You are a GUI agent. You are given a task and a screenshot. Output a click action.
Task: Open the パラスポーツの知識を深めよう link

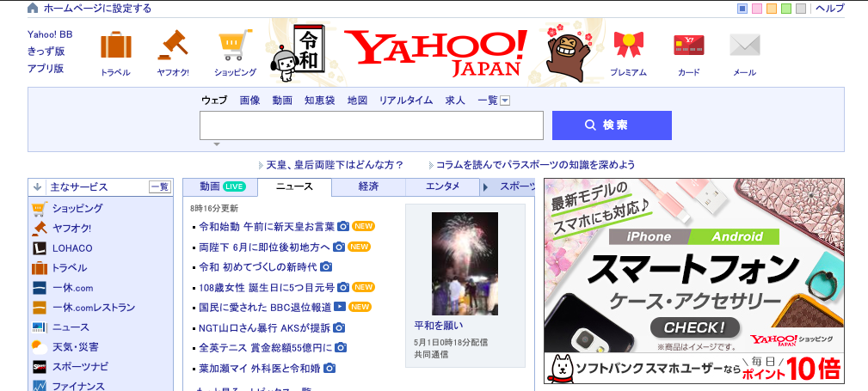click(x=535, y=165)
